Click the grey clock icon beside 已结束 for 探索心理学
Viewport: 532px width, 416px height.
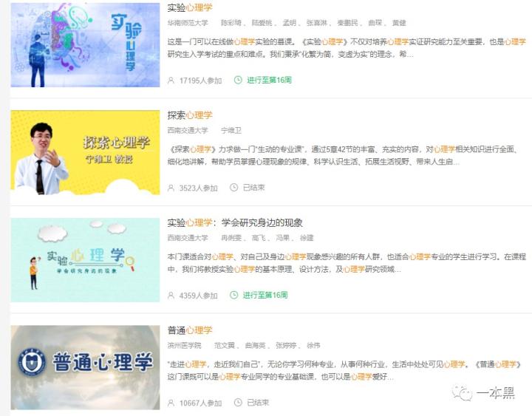[x=233, y=187]
